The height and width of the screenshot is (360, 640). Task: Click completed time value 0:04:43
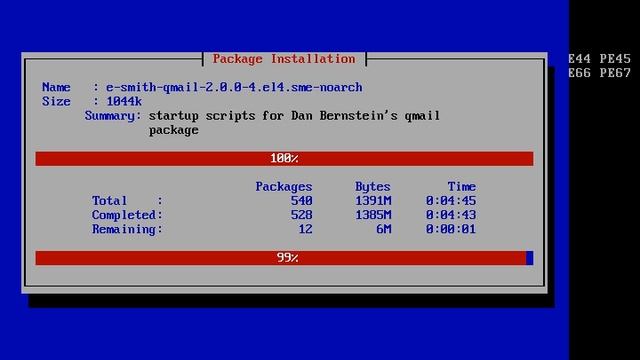click(451, 215)
